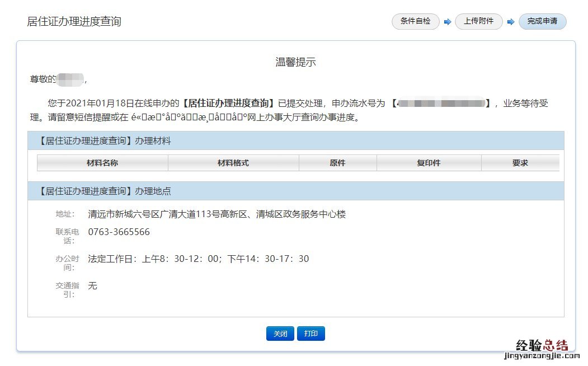
Task: Click the 温馨提示 heading
Action: pos(295,62)
